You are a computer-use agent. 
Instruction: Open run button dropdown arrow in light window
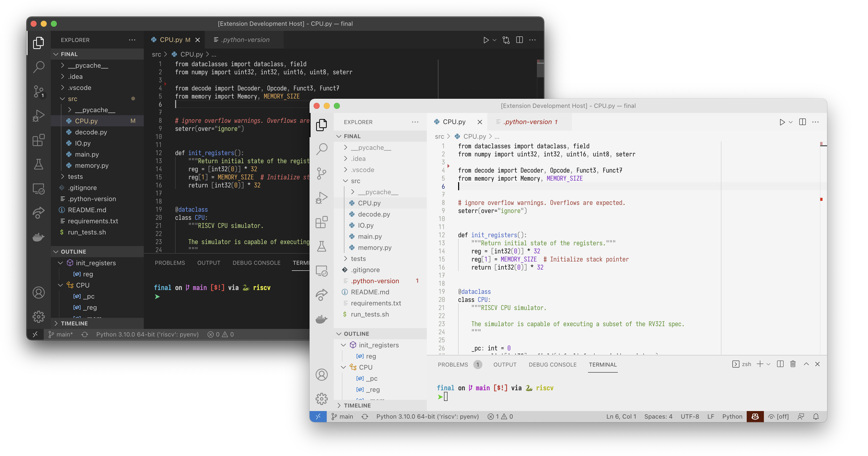pos(790,122)
